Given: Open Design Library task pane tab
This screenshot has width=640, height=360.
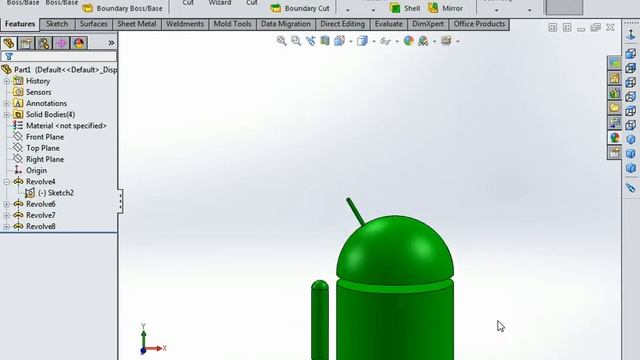Looking at the screenshot, I should (x=614, y=93).
